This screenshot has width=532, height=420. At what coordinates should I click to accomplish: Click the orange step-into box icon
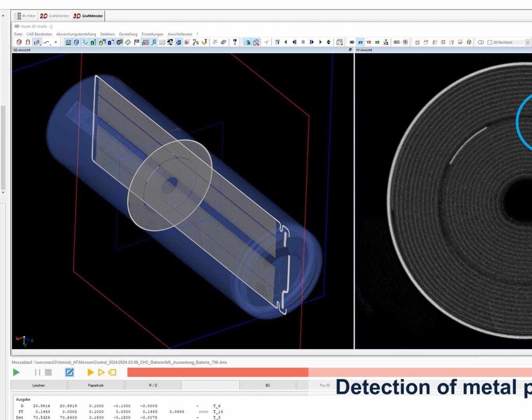(x=112, y=372)
